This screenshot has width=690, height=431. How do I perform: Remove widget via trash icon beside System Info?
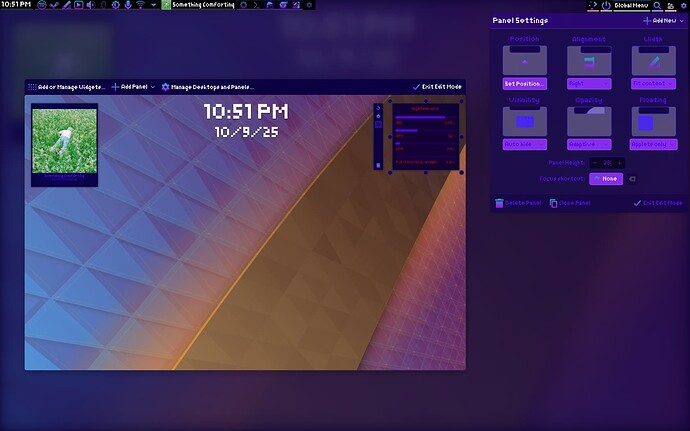click(378, 165)
